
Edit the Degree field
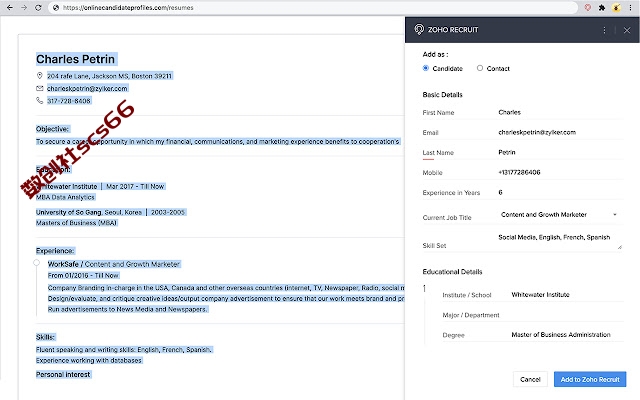point(567,335)
